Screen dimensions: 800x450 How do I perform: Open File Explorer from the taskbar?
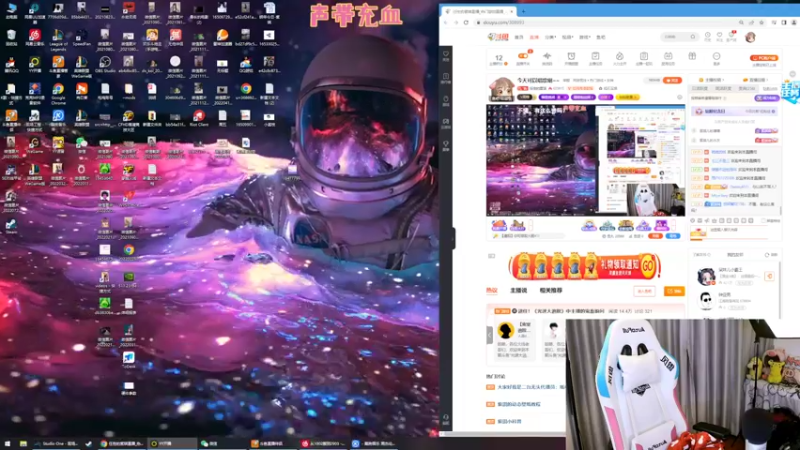(x=23, y=444)
